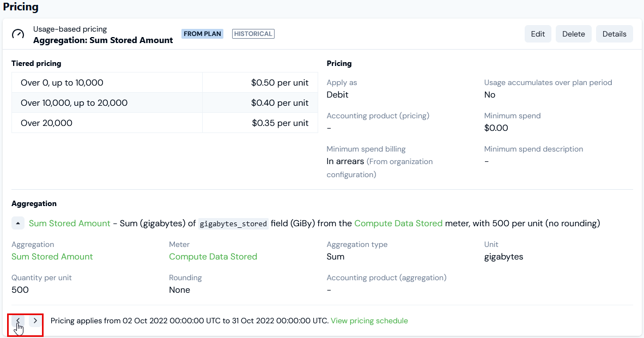The height and width of the screenshot is (338, 644).
Task: Go to next pricing period arrow
Action: (35, 321)
